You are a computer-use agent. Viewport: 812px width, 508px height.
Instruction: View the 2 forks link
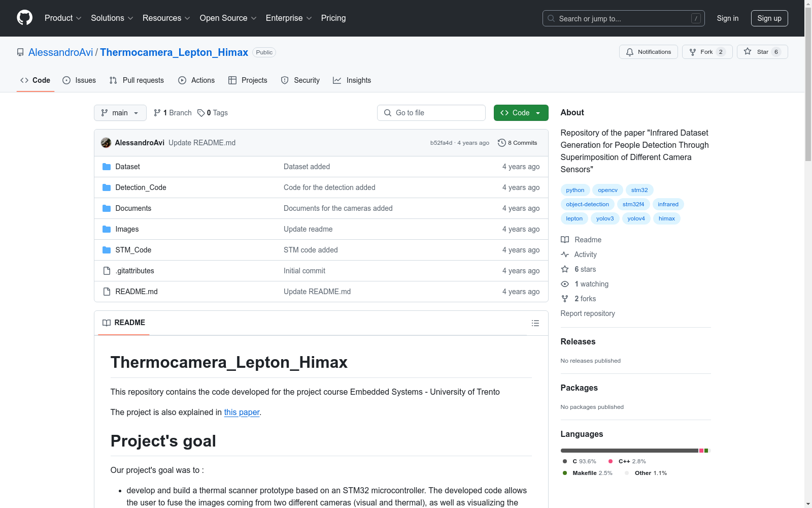pos(579,299)
